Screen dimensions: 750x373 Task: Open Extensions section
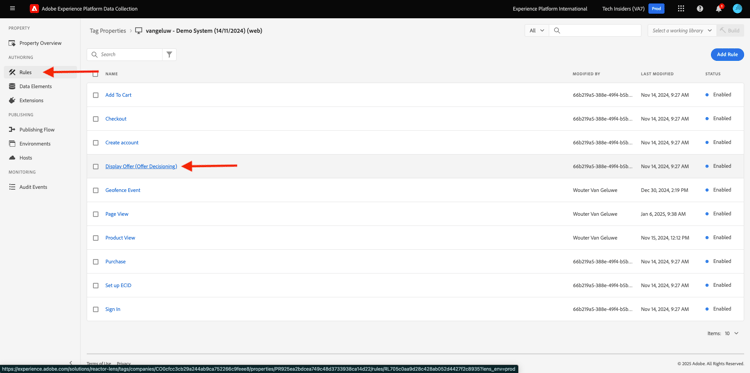(31, 100)
